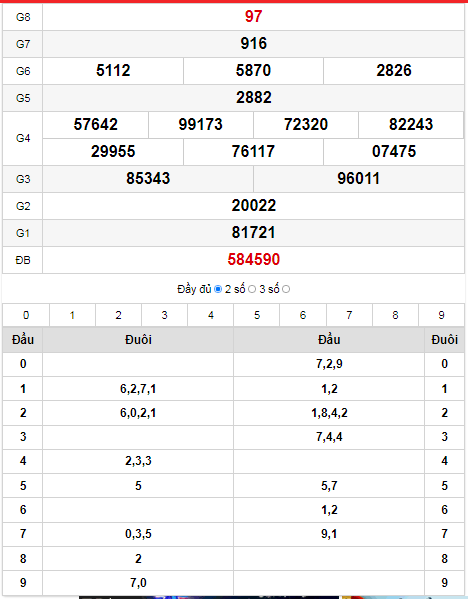Click the left "Đầu" column header
This screenshot has width=468, height=599.
point(23,340)
